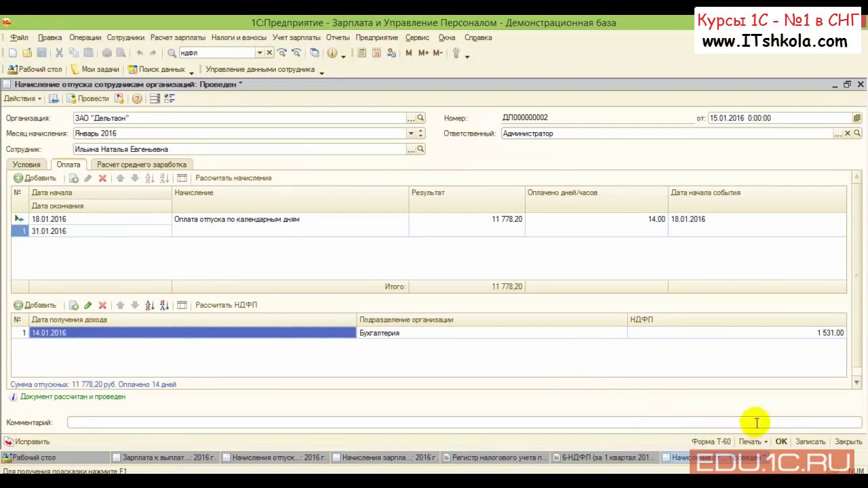Click the New document icon in main toolbar
Image resolution: width=868 pixels, height=488 pixels.
[x=13, y=53]
